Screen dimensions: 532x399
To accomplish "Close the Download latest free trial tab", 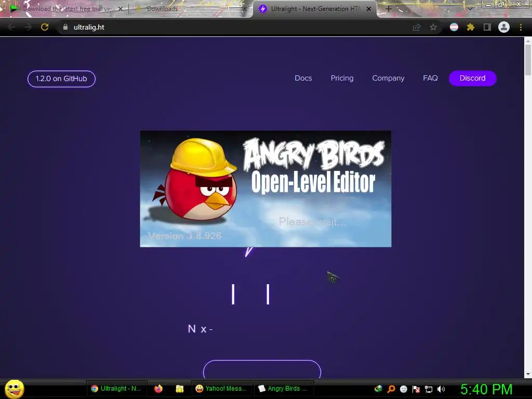I will [x=120, y=9].
